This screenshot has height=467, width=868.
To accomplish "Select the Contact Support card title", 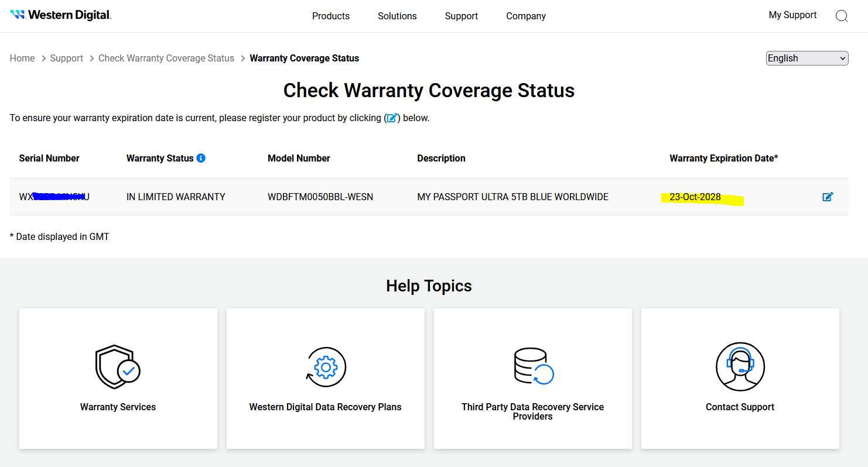I will point(740,407).
